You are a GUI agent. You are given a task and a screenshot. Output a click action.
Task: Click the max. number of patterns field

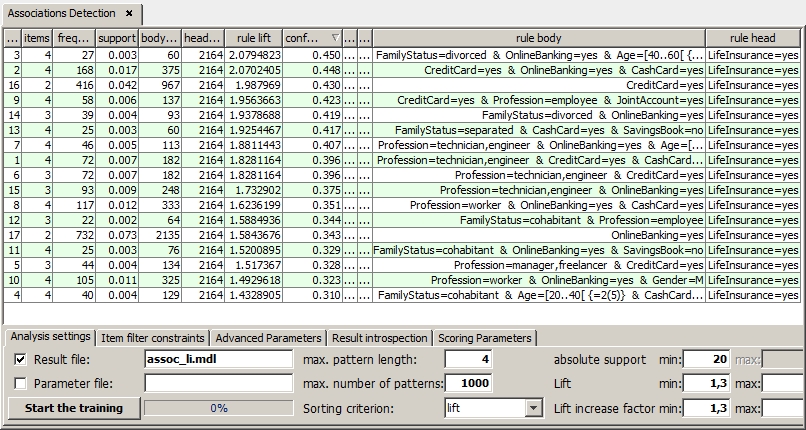(468, 383)
